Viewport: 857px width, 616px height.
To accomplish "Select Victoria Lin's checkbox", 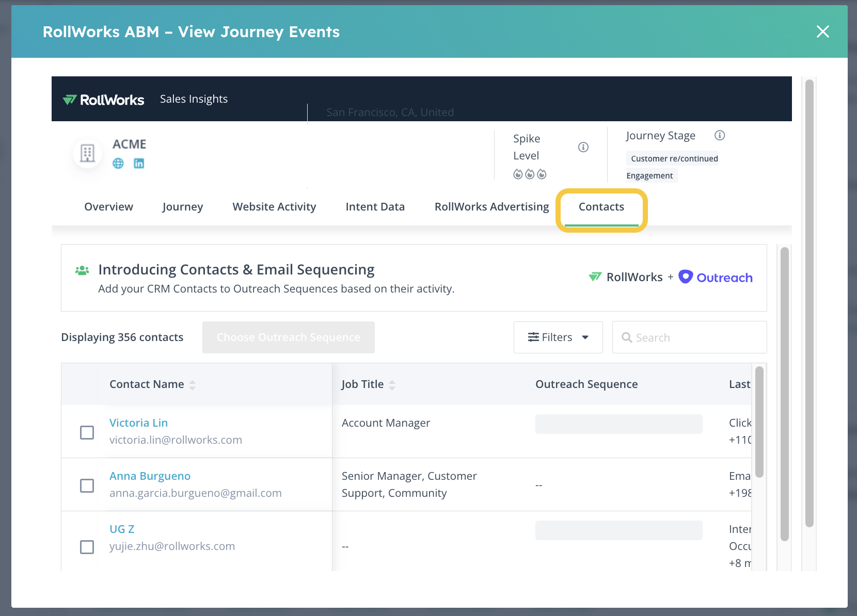I will [87, 432].
